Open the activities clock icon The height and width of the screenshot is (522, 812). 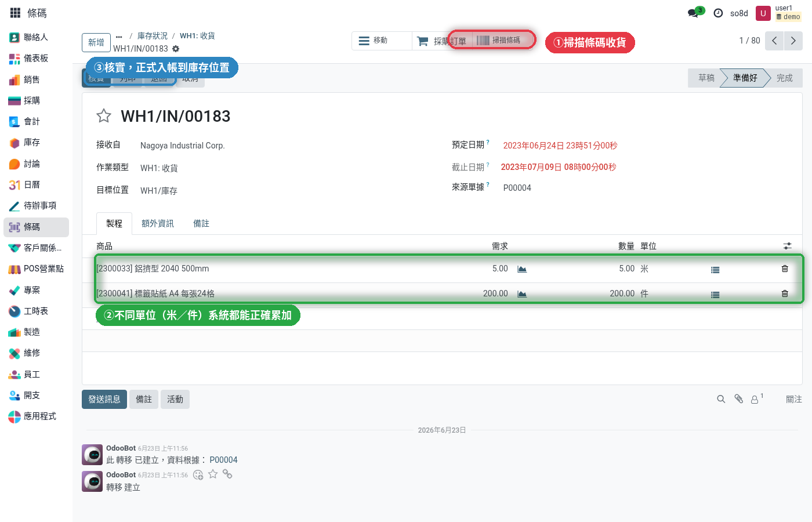click(718, 13)
